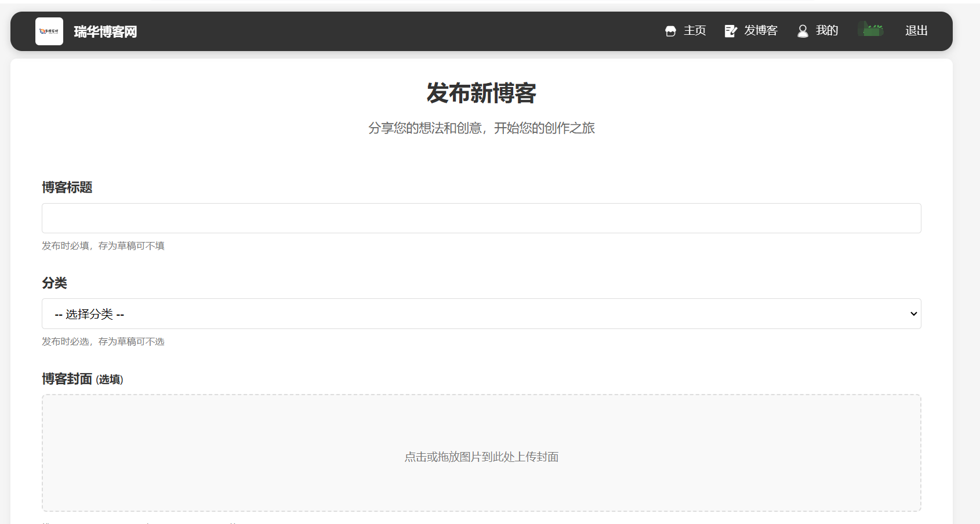Log out using the 退出 button
Screen dimensions: 980x524
916,31
